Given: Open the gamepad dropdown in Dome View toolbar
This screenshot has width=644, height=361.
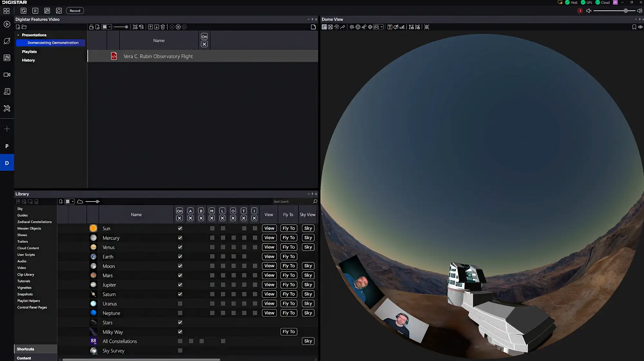Looking at the screenshot, I should click(x=382, y=27).
